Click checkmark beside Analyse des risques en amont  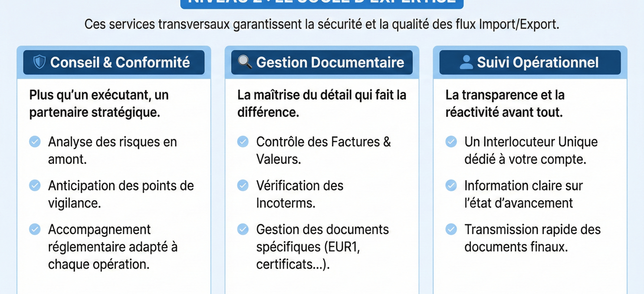click(x=35, y=142)
